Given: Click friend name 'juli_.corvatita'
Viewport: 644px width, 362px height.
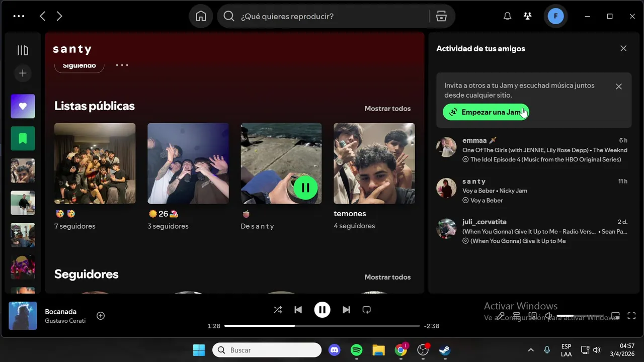Looking at the screenshot, I should (485, 222).
